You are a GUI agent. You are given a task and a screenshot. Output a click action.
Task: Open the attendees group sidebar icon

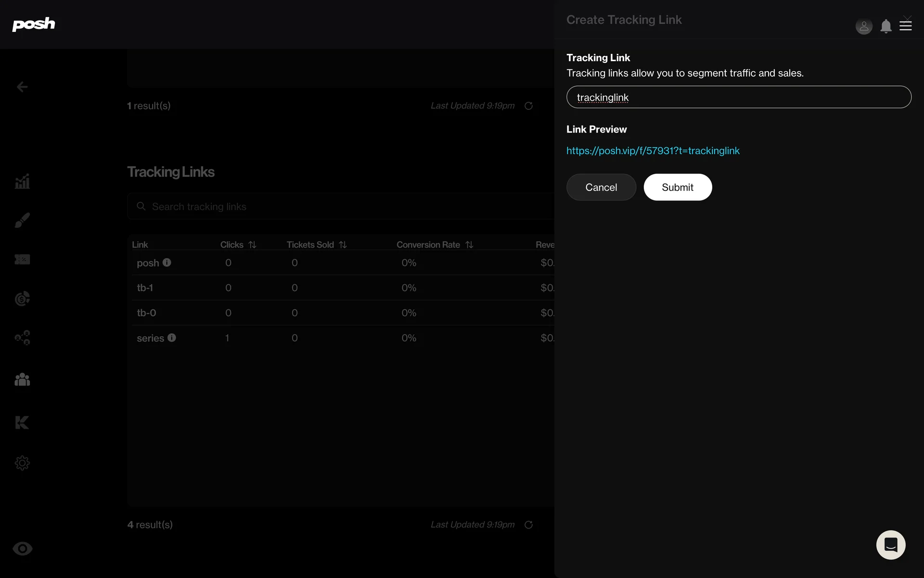click(x=22, y=380)
